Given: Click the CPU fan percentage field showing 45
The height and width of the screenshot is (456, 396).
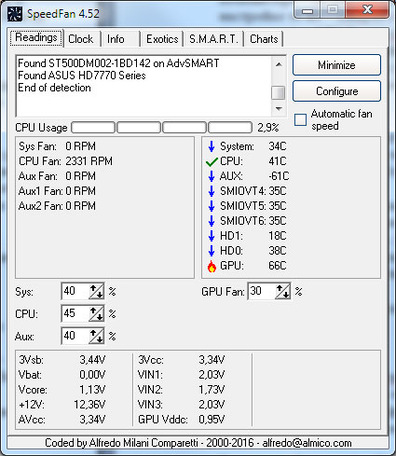Looking at the screenshot, I should (x=76, y=314).
